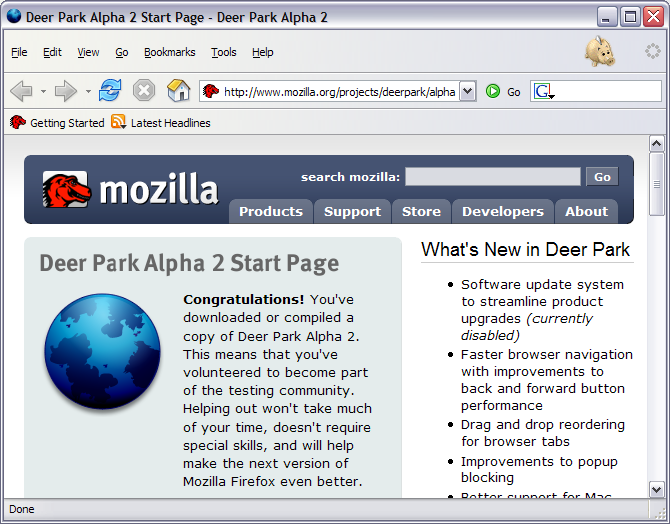Screen dimensions: 670x524
Task: Open the Tools menu
Action: [224, 52]
